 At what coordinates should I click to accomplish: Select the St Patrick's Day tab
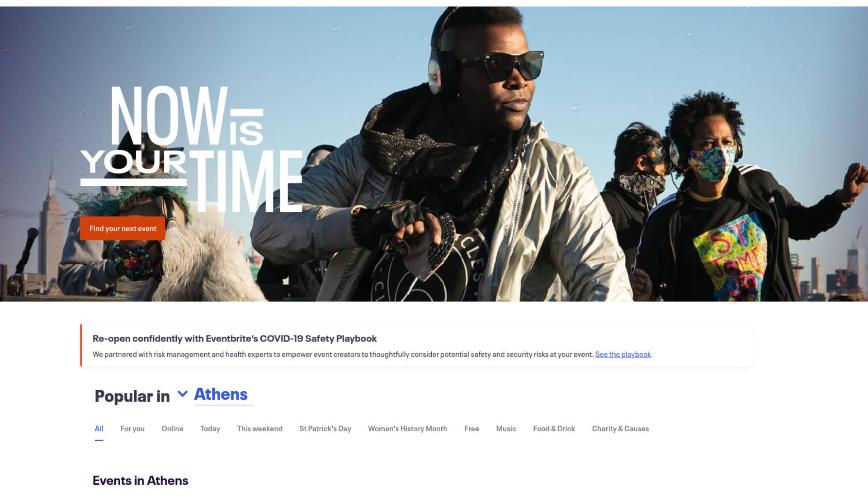pos(325,429)
